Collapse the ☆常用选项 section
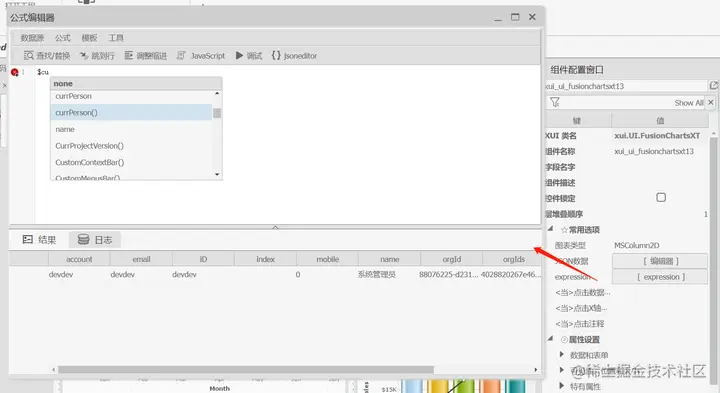The width and height of the screenshot is (720, 393). 551,229
